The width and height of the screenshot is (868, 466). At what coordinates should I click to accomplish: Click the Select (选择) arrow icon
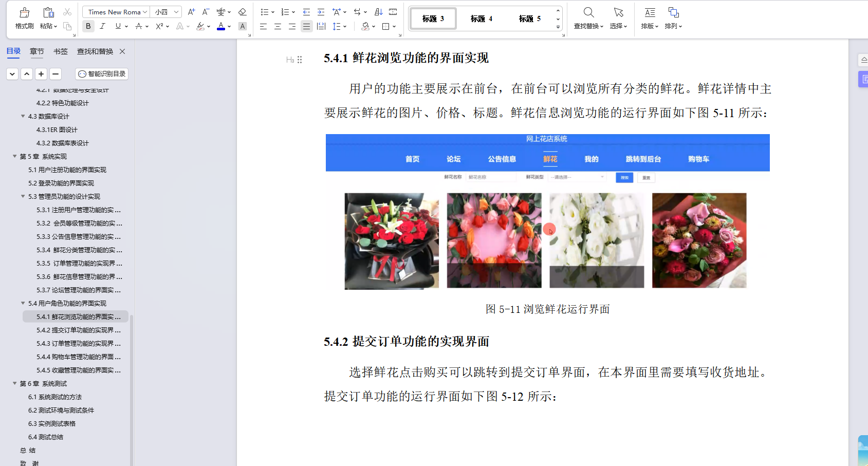[x=618, y=18]
